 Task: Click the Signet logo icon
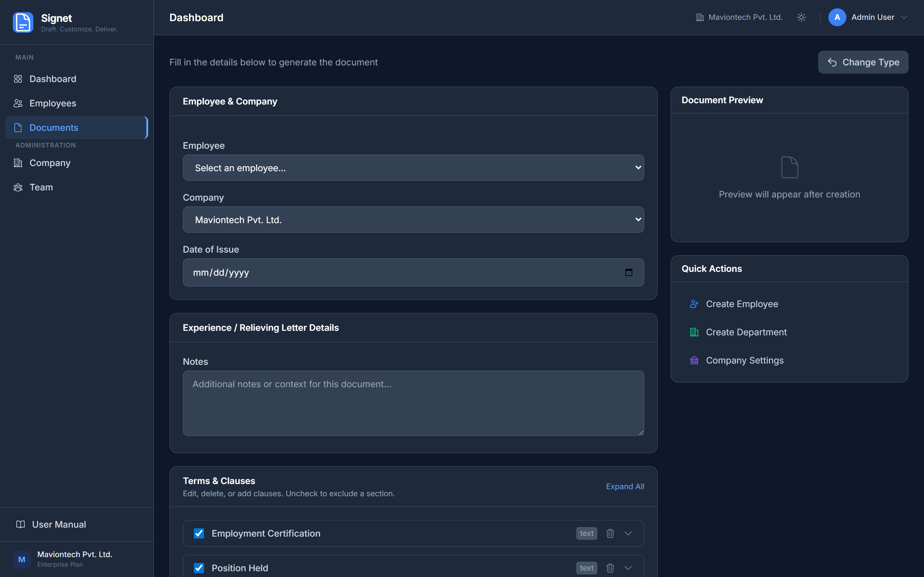(23, 22)
